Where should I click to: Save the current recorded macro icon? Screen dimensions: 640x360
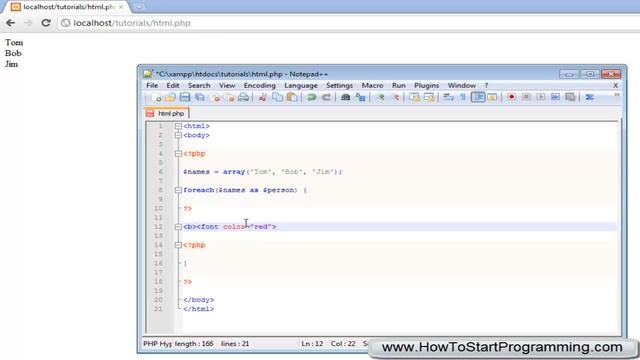point(570,97)
